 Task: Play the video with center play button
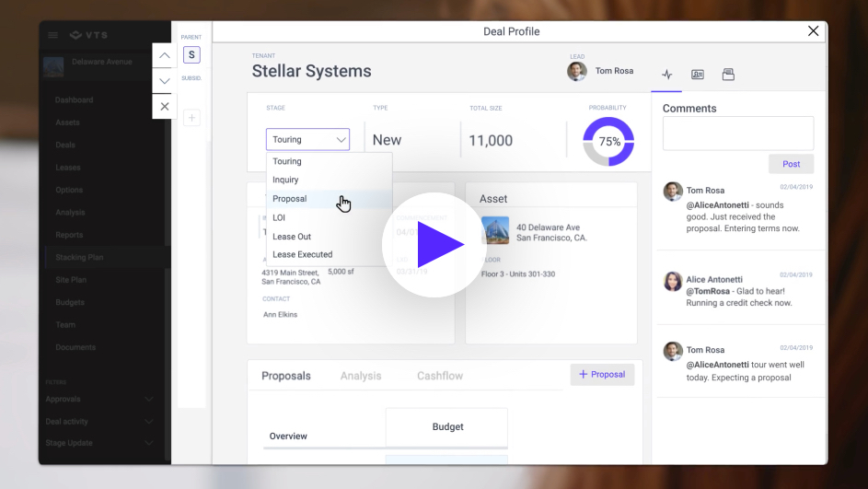434,245
